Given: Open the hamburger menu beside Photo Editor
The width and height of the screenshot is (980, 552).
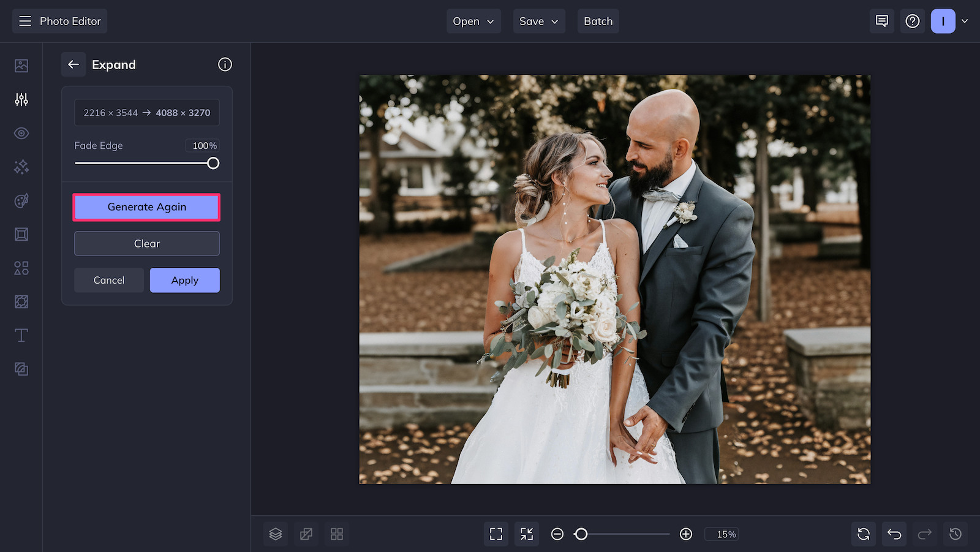Looking at the screenshot, I should (24, 20).
